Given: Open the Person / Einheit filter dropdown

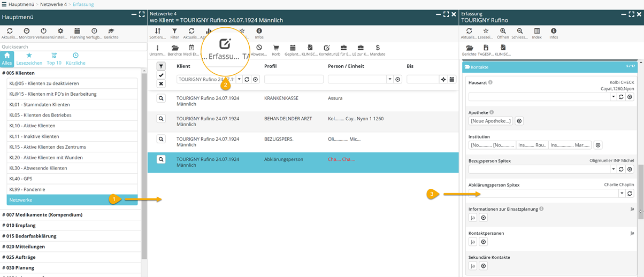Looking at the screenshot, I should click(x=389, y=79).
